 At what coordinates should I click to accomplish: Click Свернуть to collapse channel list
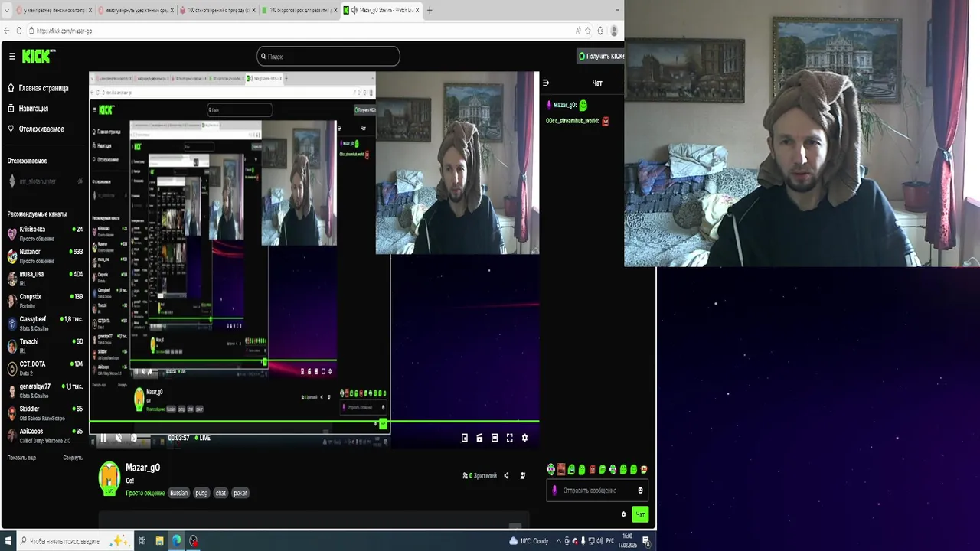point(73,458)
